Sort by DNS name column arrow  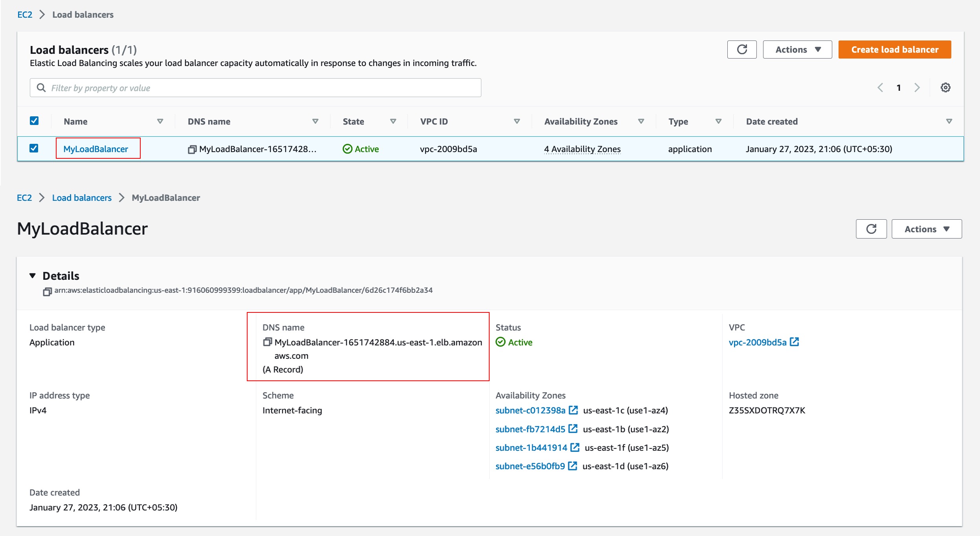pyautogui.click(x=315, y=121)
